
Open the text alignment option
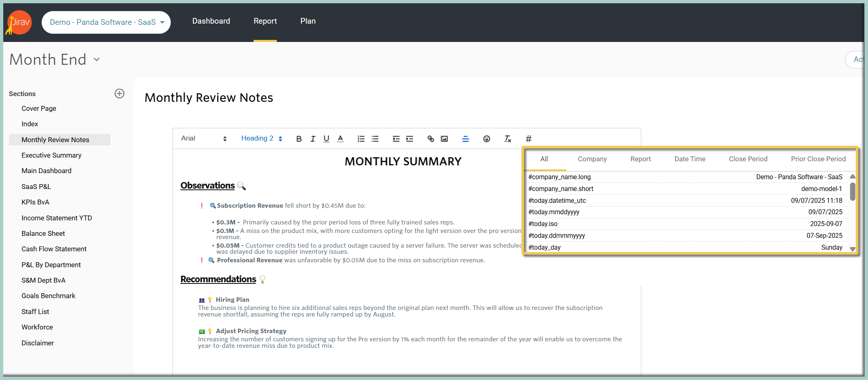coord(466,139)
